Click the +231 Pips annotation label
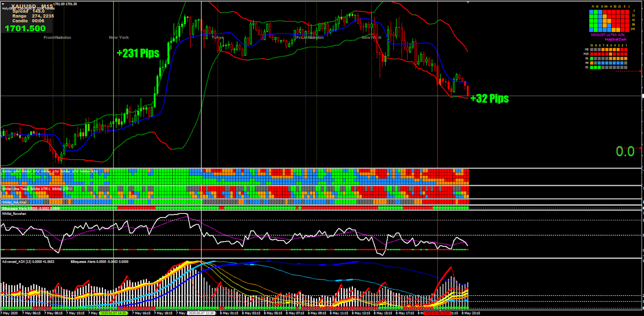This screenshot has height=316, width=644. coord(138,53)
